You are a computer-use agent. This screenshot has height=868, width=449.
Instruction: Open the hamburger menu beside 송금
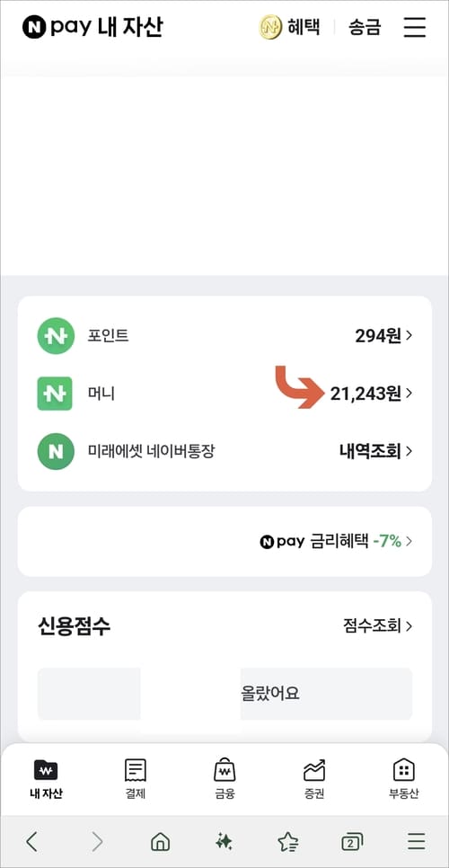click(x=415, y=27)
